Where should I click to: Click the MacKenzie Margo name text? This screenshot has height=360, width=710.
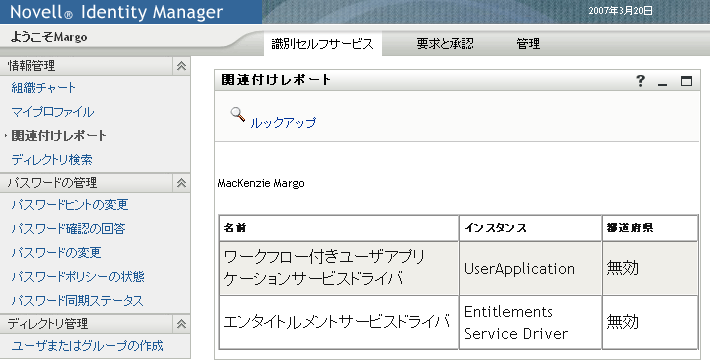261,183
